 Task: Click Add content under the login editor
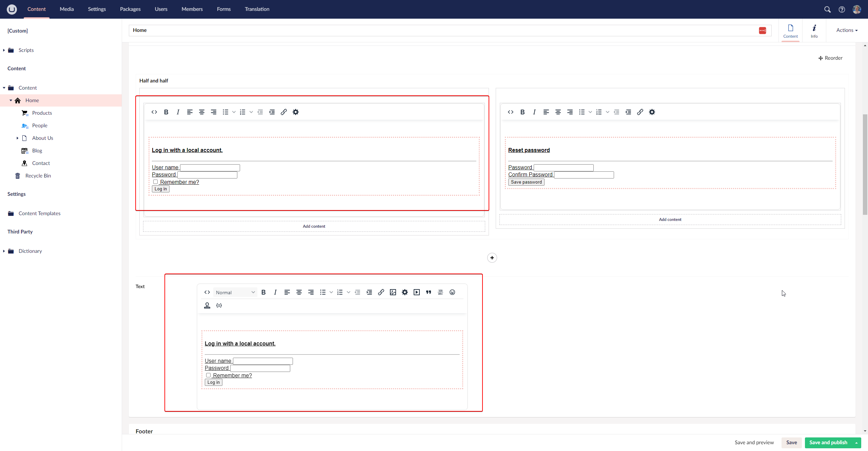pyautogui.click(x=314, y=226)
